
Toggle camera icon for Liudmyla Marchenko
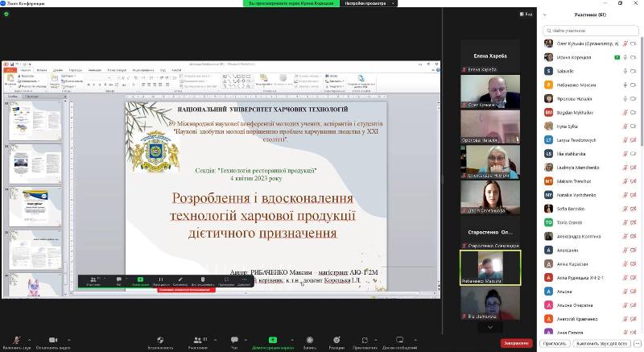pos(634,168)
